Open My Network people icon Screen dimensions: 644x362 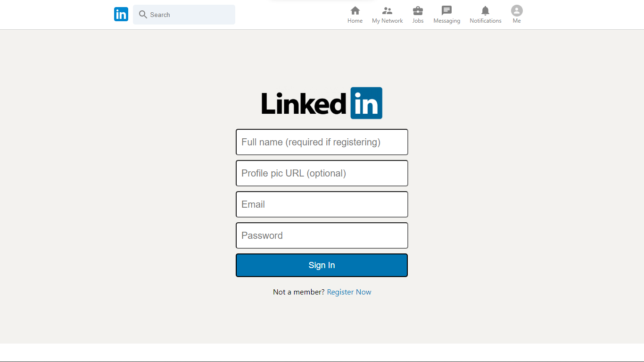387,10
